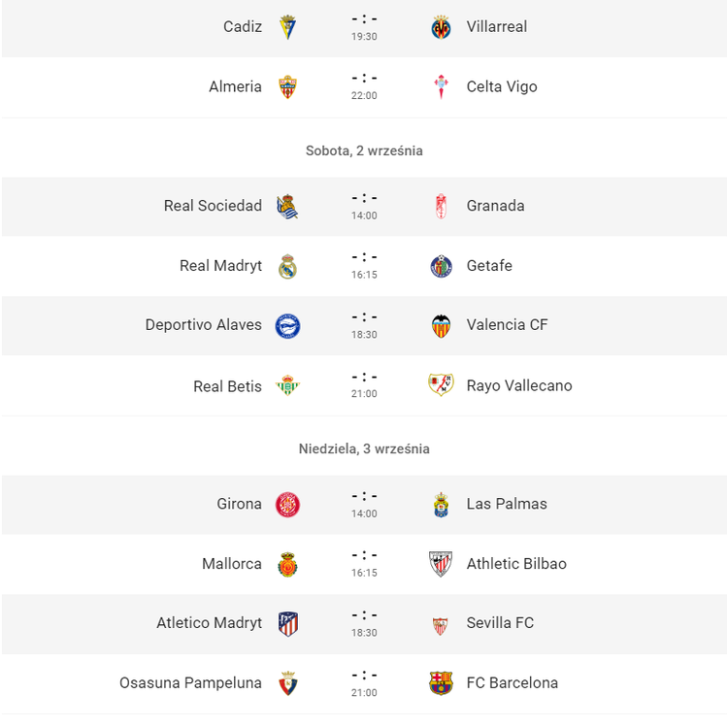Click the Deportivo Alaves round logo

click(x=287, y=326)
